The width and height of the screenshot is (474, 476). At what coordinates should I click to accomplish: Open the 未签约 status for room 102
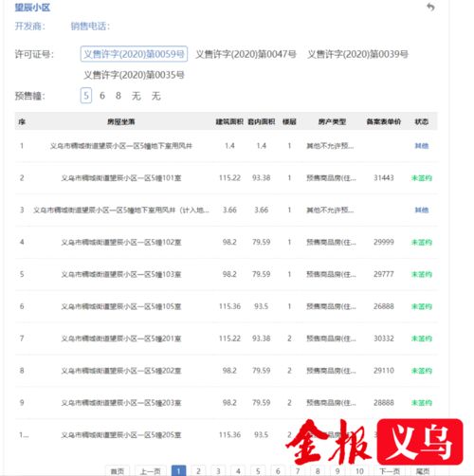[x=422, y=243]
